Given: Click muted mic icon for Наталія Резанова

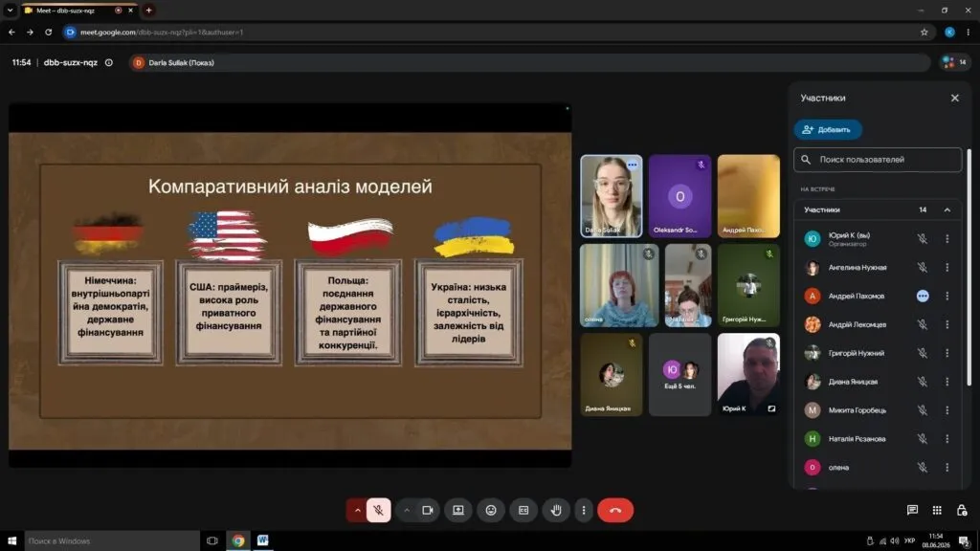Looking at the screenshot, I should [922, 439].
